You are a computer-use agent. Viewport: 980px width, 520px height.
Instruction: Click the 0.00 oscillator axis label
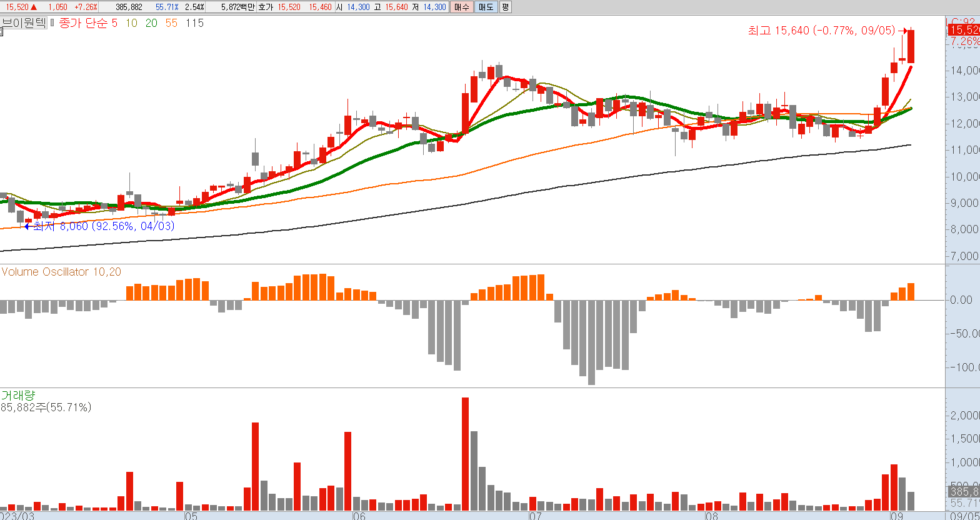[961, 300]
